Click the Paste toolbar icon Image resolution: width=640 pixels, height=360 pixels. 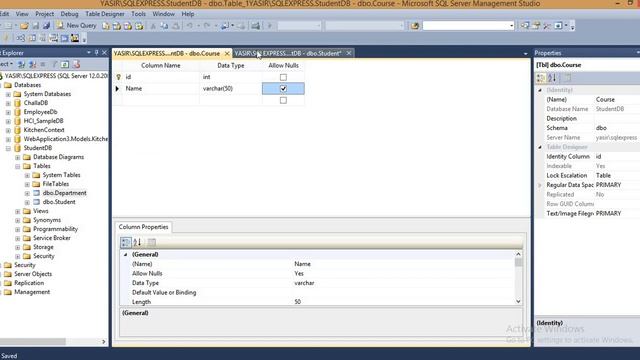tap(176, 26)
